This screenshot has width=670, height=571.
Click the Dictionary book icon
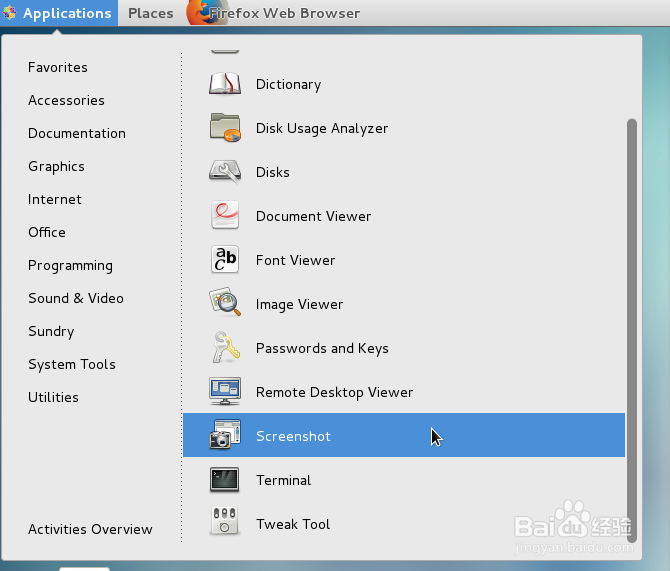coord(225,84)
